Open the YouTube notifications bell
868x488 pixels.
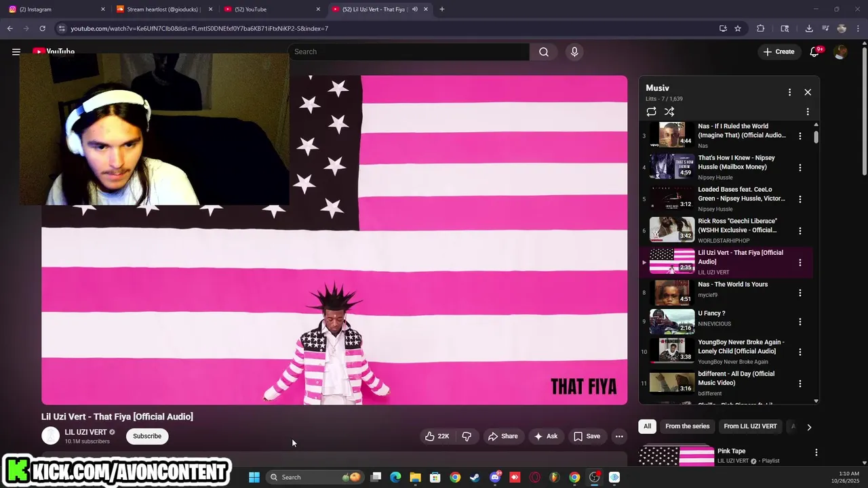point(815,52)
